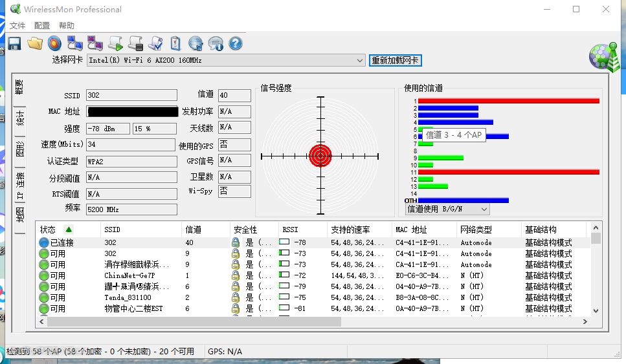Image resolution: width=626 pixels, height=364 pixels.
Task: Click the 强度 field showing -78 dBm
Action: (108, 129)
